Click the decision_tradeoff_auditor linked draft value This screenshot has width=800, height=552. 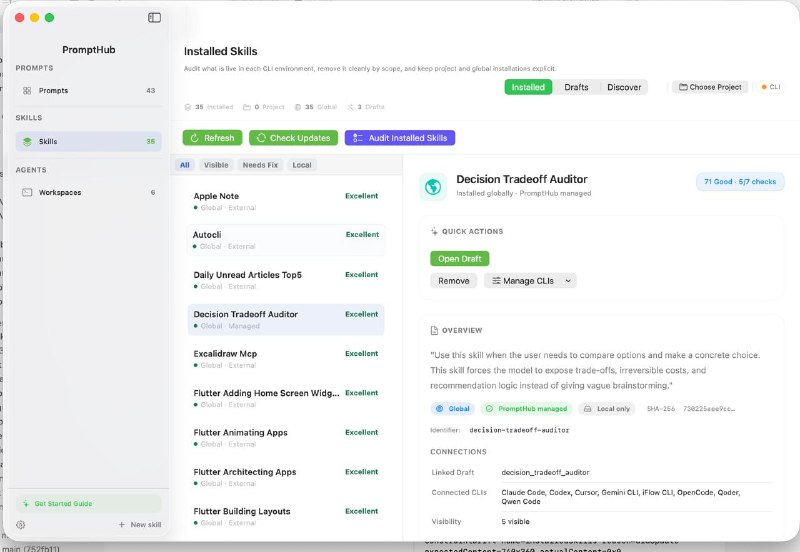[x=545, y=472]
